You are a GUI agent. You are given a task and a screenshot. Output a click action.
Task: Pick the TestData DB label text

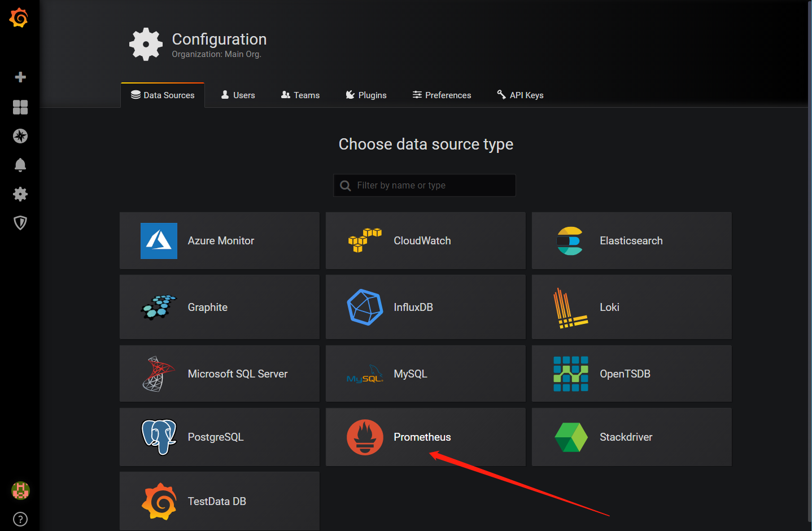pos(217,502)
